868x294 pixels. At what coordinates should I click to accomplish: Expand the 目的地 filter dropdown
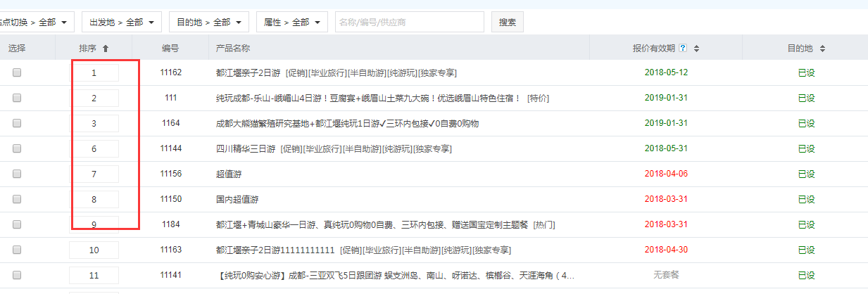(208, 23)
